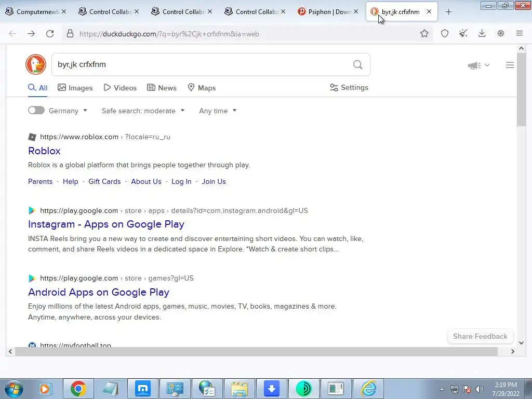532x399 pixels.
Task: Select the All results tab
Action: (37, 88)
